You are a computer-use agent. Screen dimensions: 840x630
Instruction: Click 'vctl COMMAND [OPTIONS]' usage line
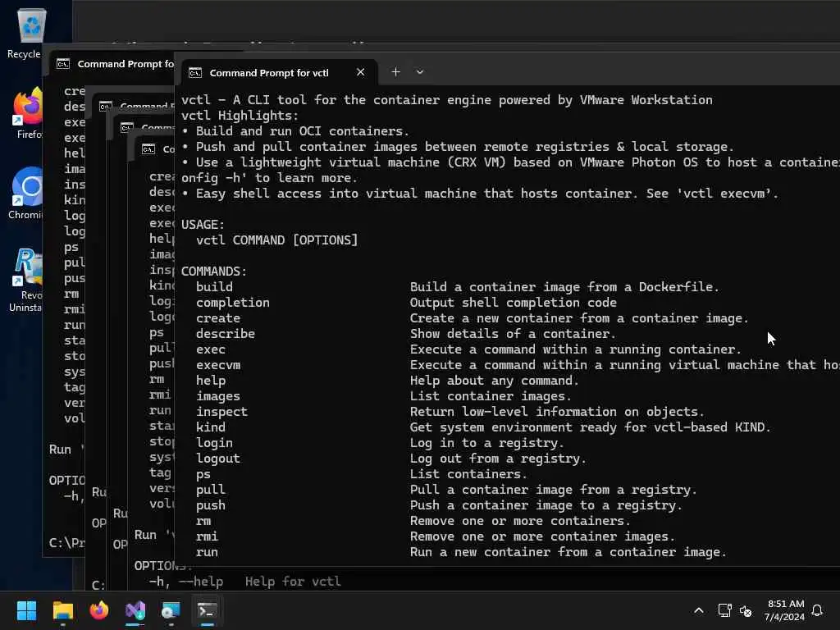[x=277, y=240]
